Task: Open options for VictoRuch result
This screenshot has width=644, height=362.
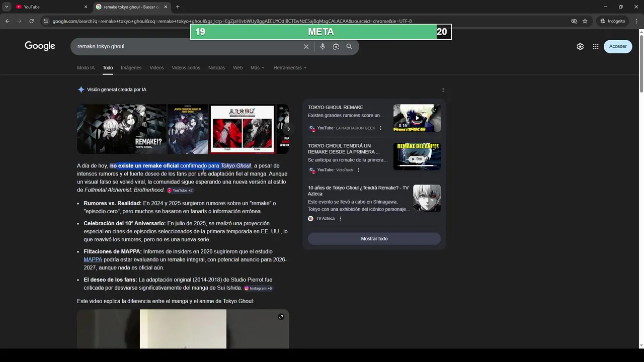Action: coord(358,170)
